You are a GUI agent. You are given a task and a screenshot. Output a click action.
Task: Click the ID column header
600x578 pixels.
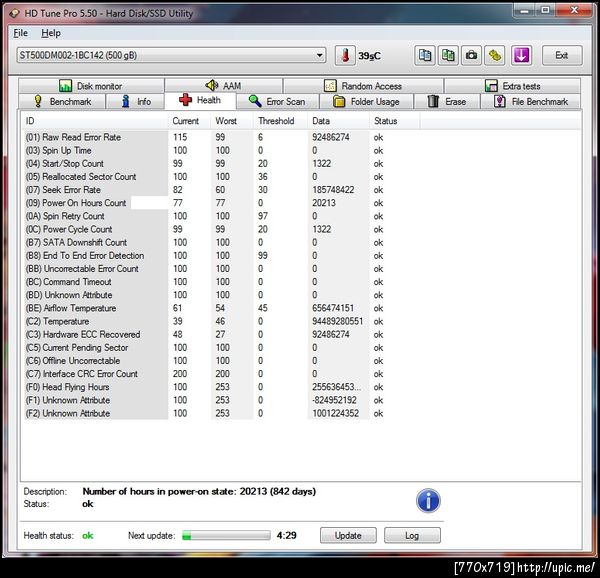(x=94, y=121)
